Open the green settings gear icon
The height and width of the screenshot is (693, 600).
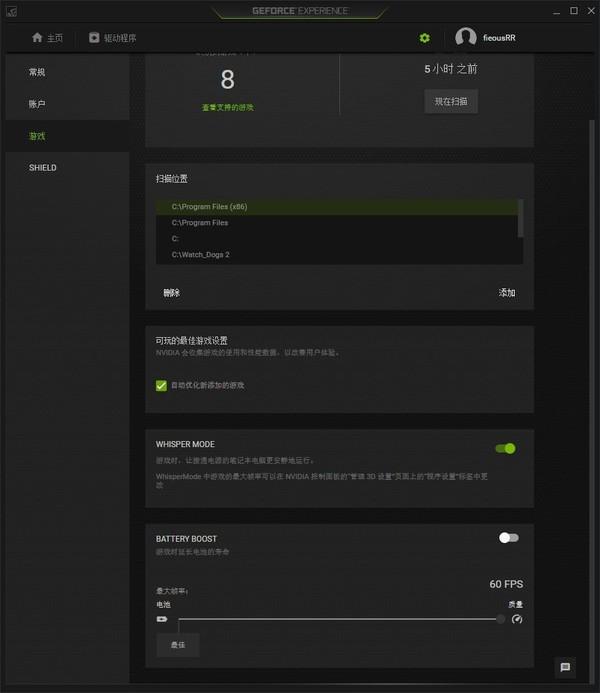[x=424, y=38]
